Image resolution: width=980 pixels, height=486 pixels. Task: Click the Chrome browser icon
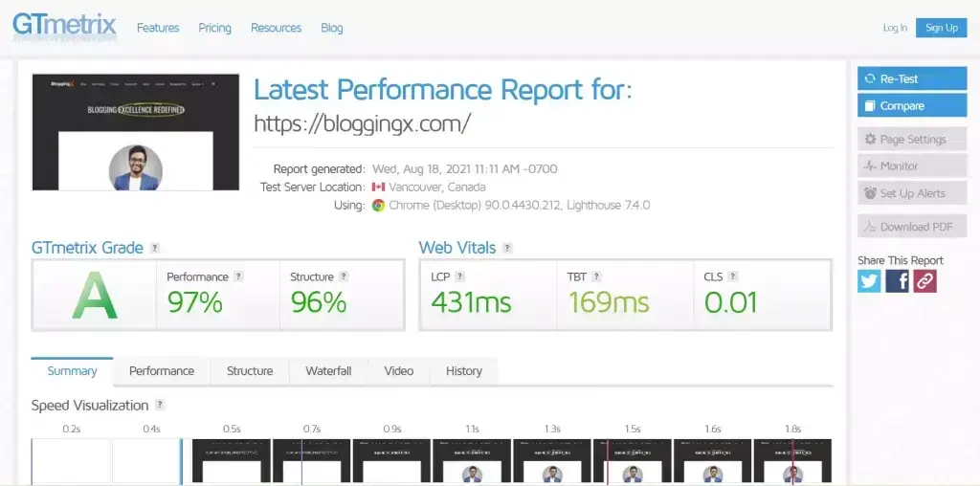(378, 205)
